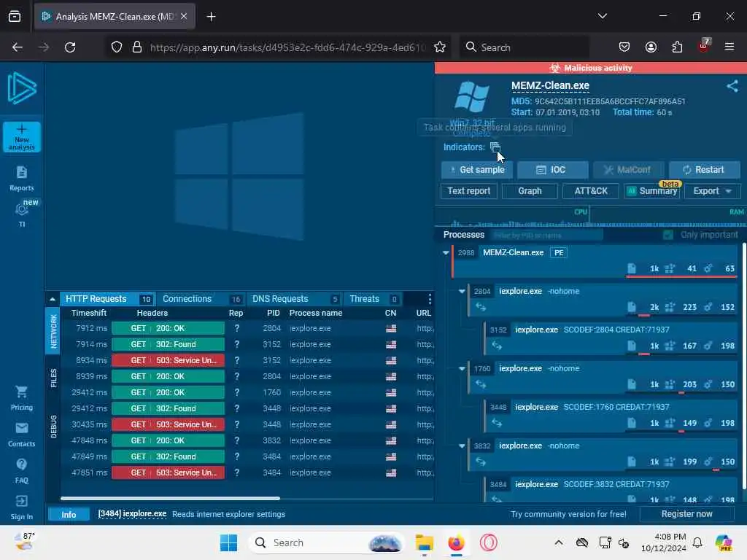Select the NETWORK vertical tab
747x560 pixels.
point(53,331)
